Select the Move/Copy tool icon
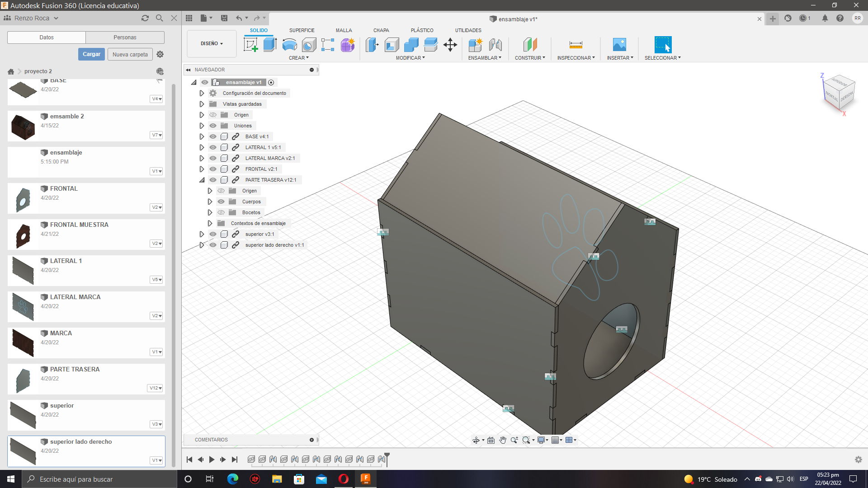Viewport: 868px width, 488px height. [450, 45]
